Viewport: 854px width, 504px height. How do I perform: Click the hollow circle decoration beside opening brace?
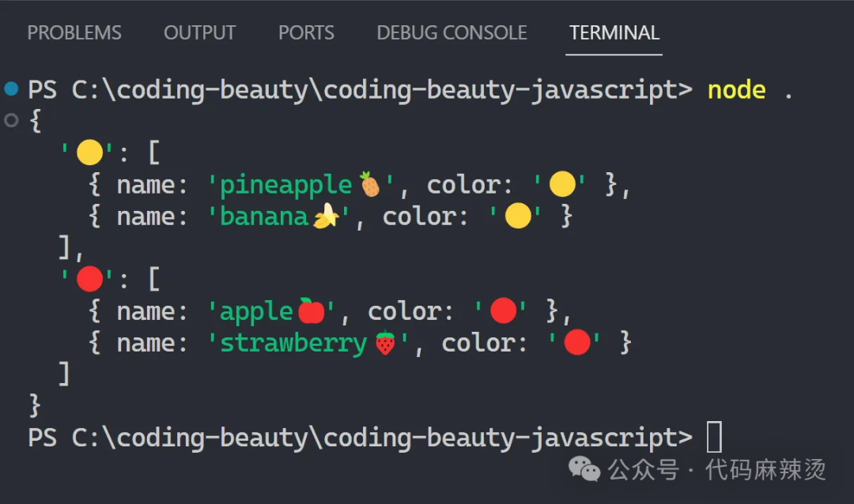coord(11,121)
